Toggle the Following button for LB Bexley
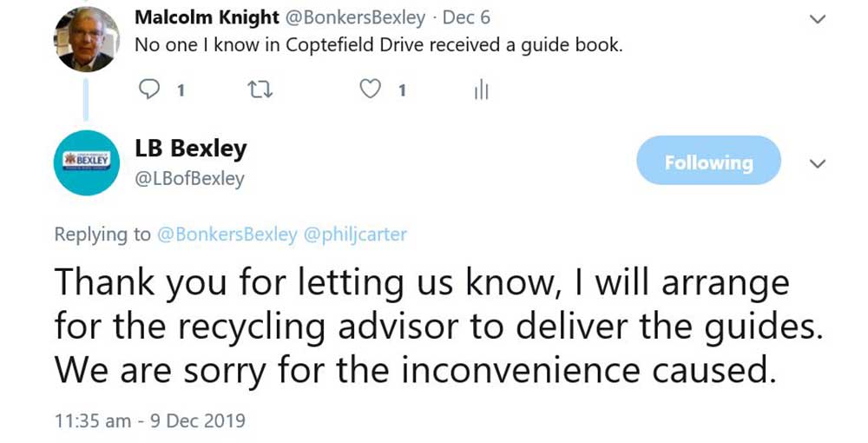The image size is (868, 443). click(708, 162)
